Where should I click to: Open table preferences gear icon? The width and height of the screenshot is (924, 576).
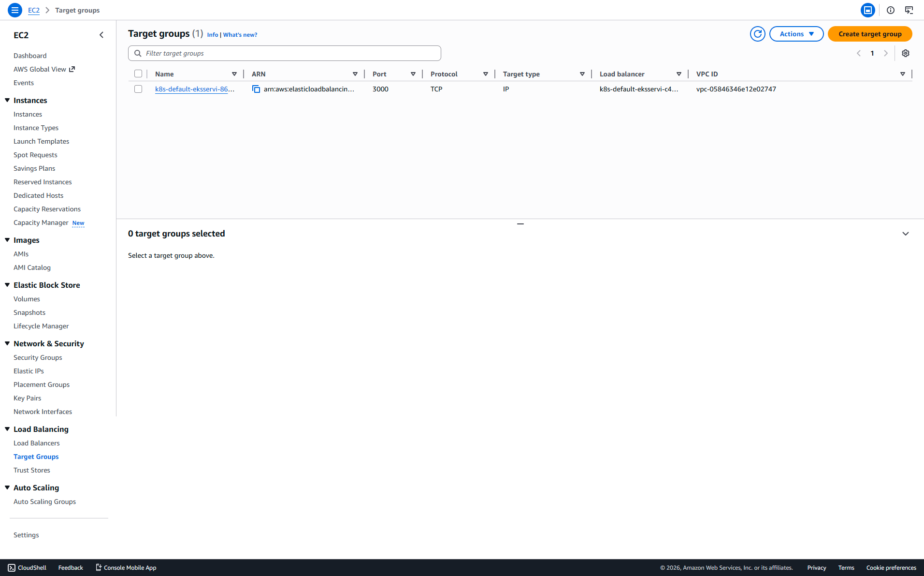click(906, 53)
